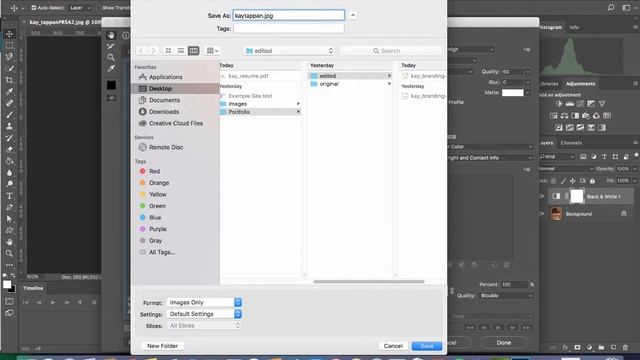Screen dimensions: 640x360
Task: Expand the Portfolio folder arrow
Action: 298,112
